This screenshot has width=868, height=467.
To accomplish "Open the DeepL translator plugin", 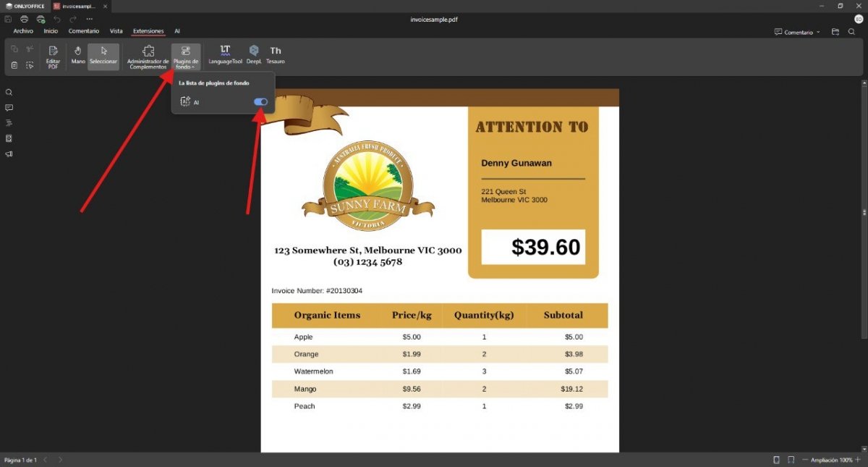I will (254, 55).
